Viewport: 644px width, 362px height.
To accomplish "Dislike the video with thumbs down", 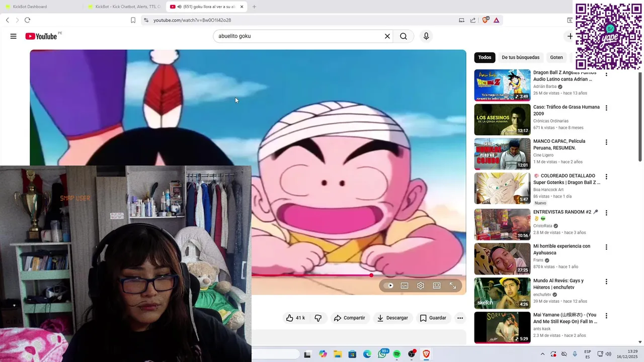I will tap(318, 318).
